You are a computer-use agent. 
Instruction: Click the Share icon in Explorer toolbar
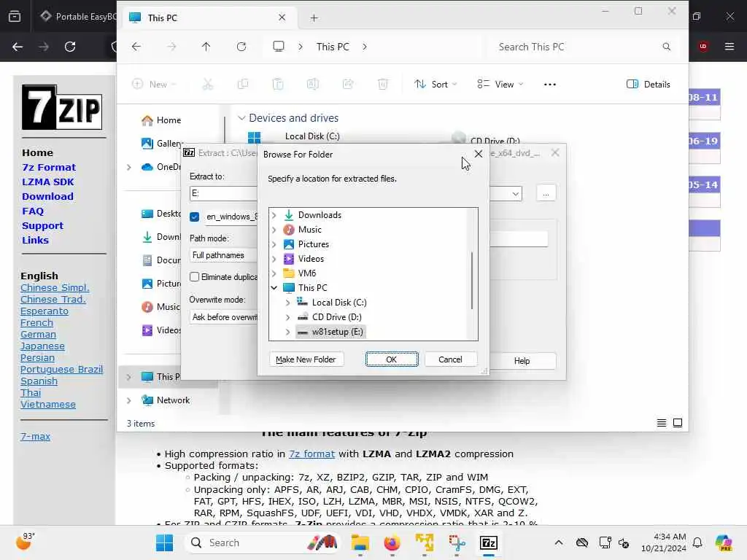click(348, 85)
